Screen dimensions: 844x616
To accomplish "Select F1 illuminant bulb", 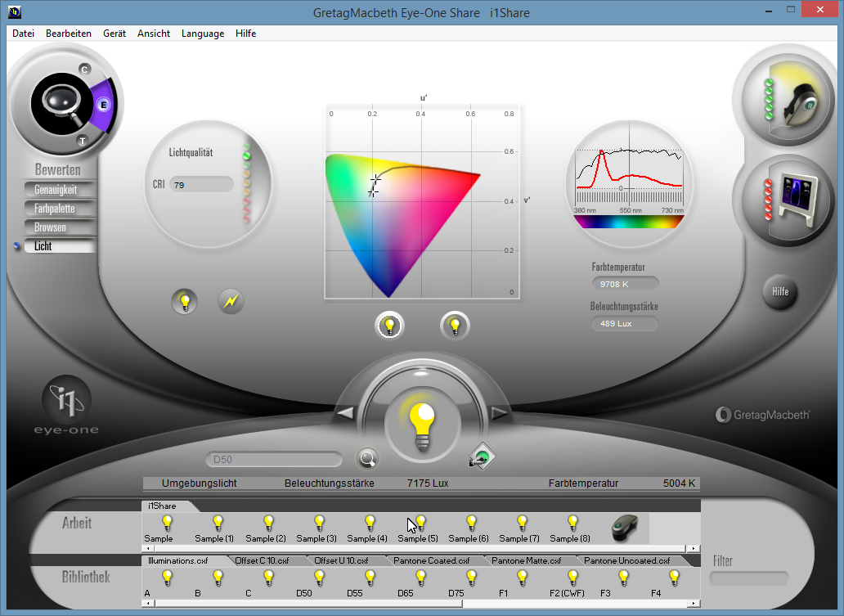I will [x=522, y=578].
